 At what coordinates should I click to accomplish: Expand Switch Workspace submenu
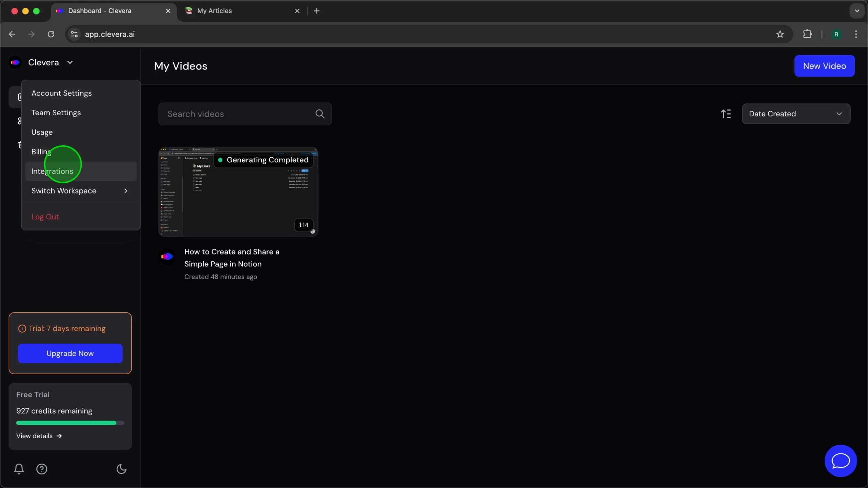click(x=80, y=191)
